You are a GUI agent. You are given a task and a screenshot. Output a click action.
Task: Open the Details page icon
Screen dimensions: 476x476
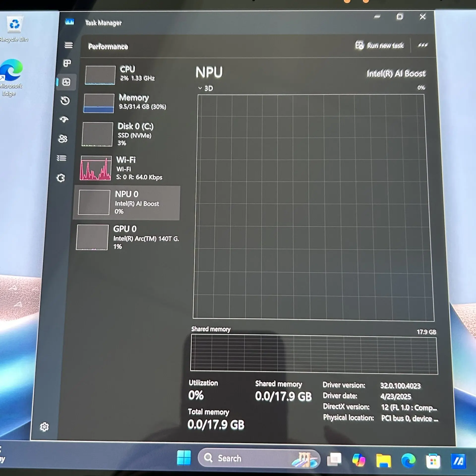click(62, 158)
